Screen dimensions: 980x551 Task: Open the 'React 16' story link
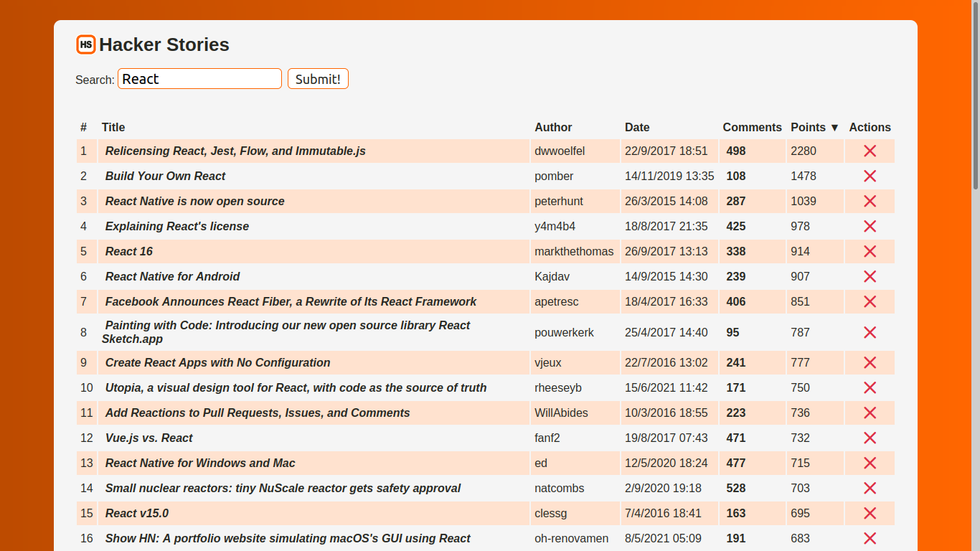(129, 251)
